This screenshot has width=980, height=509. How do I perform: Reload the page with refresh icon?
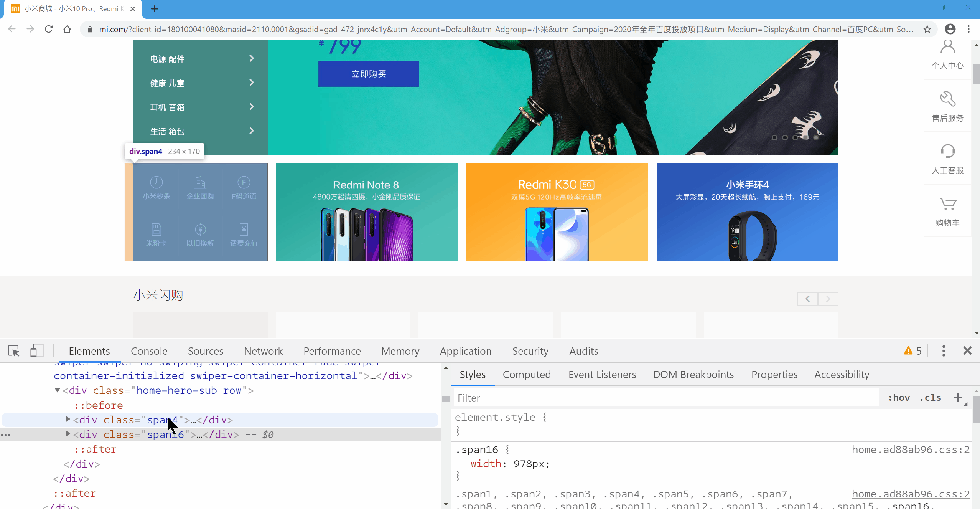pyautogui.click(x=49, y=29)
